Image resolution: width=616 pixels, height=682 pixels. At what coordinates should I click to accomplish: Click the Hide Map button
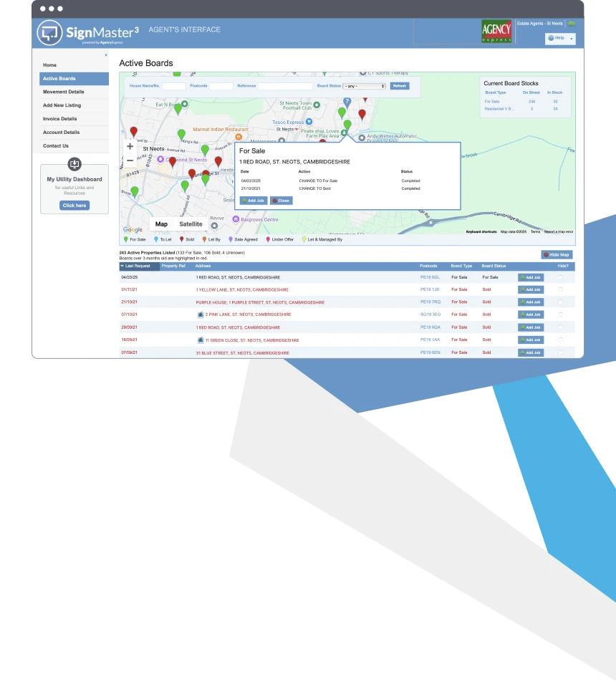pyautogui.click(x=557, y=254)
